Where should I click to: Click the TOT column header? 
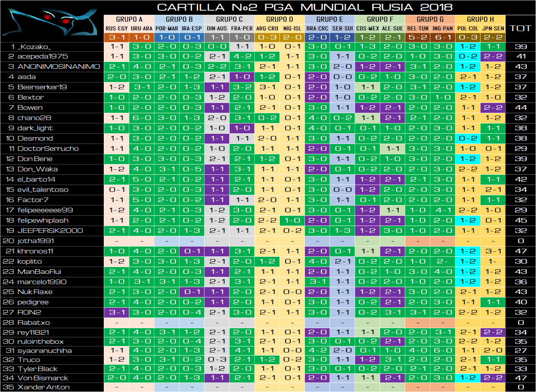(x=520, y=28)
